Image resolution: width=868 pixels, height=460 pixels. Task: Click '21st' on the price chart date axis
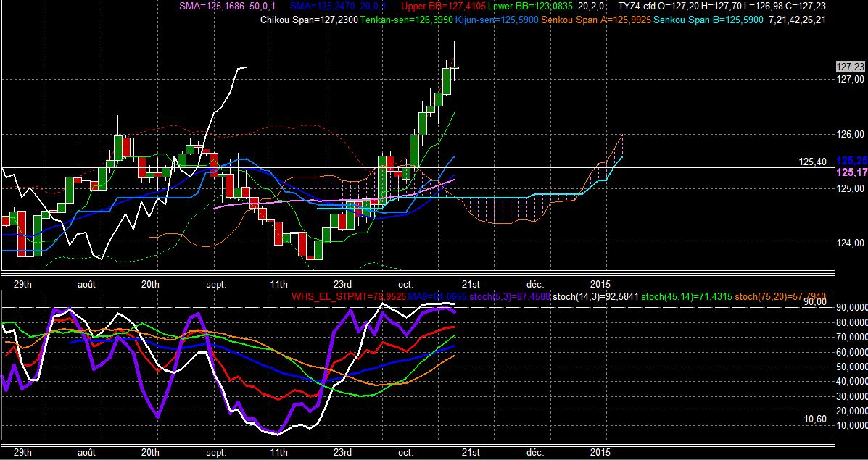[x=471, y=284]
